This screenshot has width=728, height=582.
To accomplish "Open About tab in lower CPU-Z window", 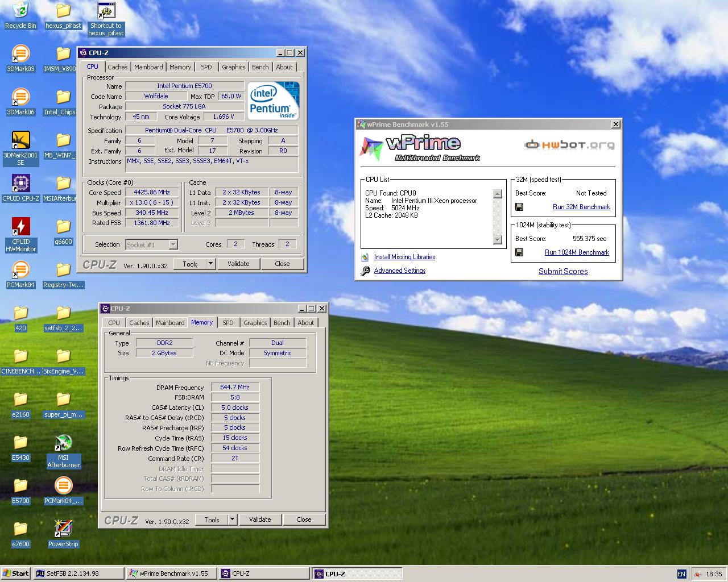I will tap(306, 323).
